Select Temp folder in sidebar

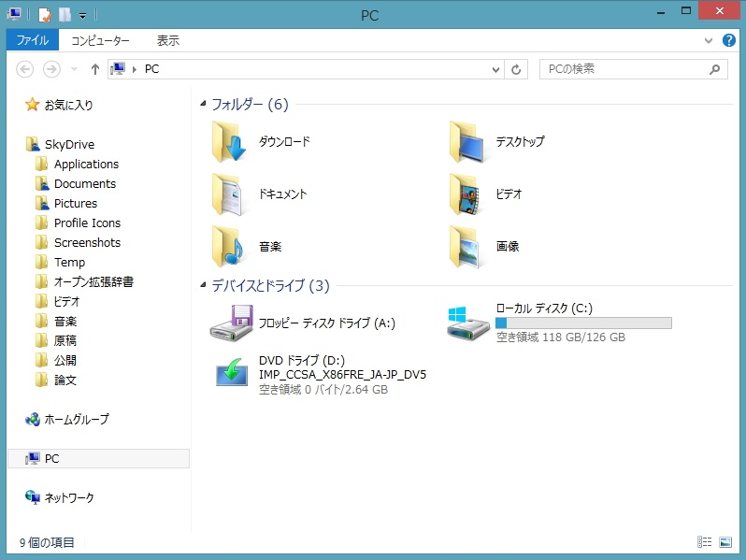69,262
